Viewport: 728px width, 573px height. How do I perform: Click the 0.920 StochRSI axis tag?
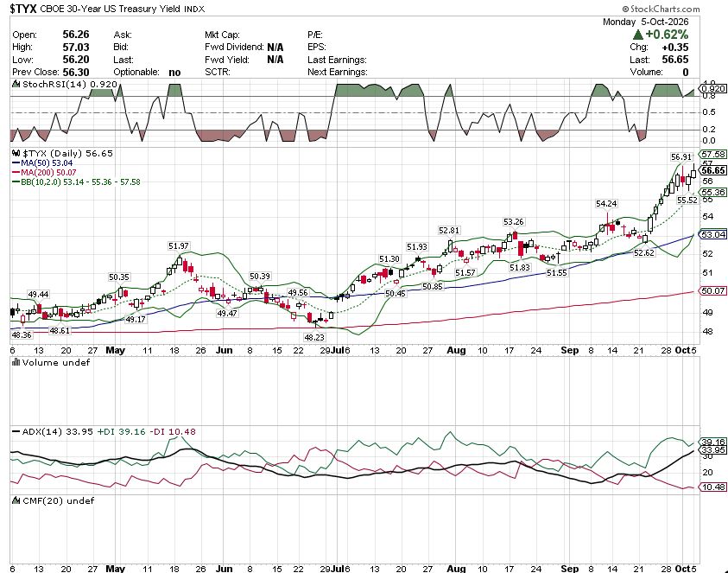713,88
